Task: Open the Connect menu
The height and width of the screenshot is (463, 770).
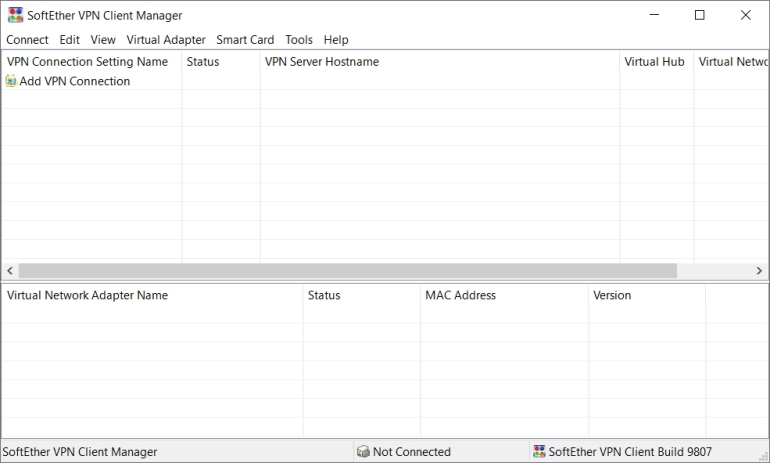Action: (x=27, y=40)
